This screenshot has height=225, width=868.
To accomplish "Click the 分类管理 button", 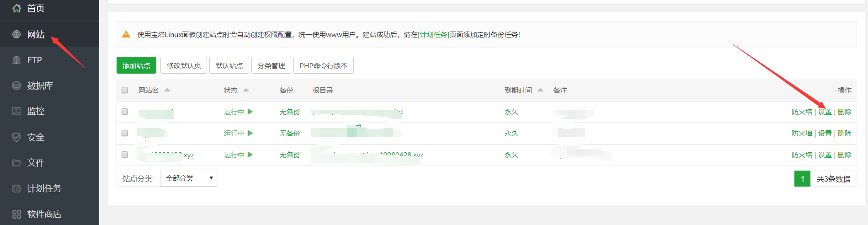I will click(271, 65).
